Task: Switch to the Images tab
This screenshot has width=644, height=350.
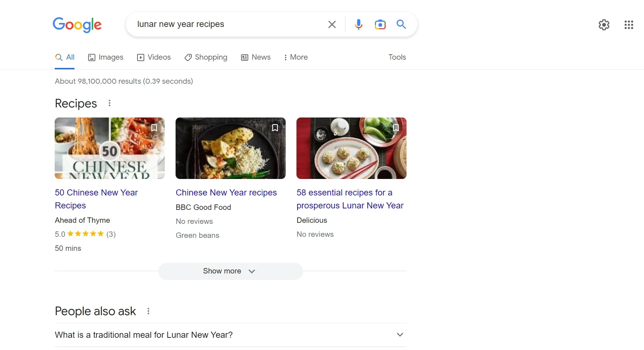Action: coord(106,57)
